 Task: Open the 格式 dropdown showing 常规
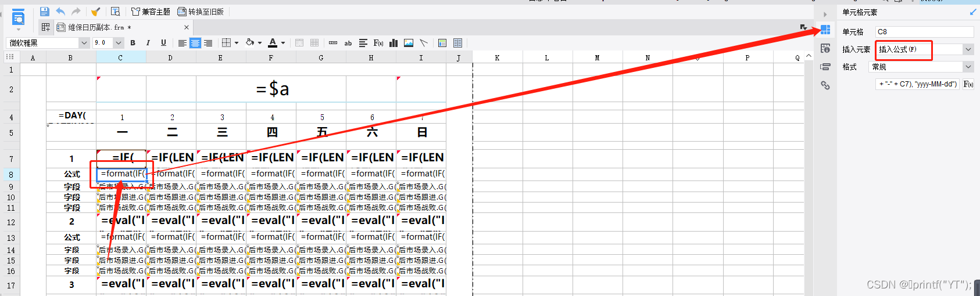(921, 67)
